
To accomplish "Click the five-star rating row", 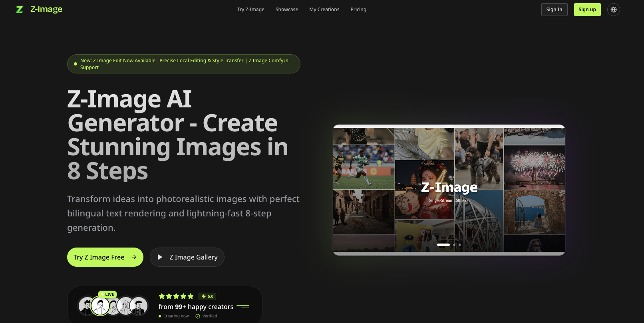I will 176,296.
